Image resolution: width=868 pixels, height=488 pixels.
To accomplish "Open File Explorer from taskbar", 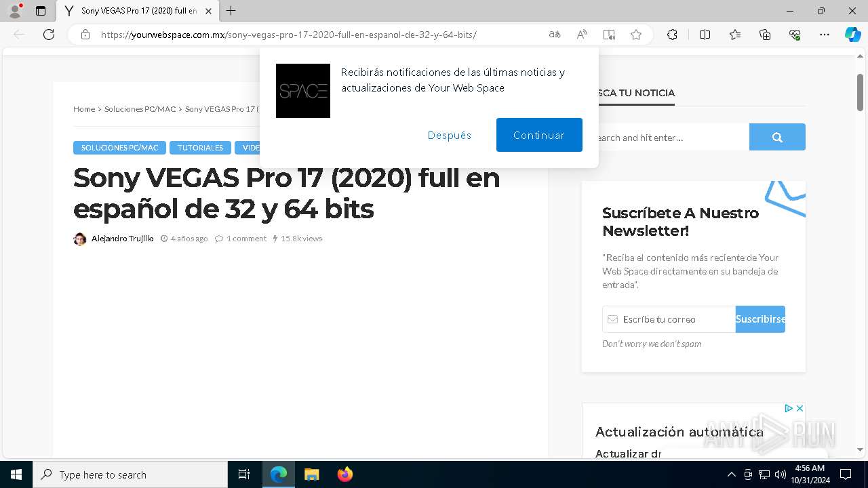I will pos(312,474).
